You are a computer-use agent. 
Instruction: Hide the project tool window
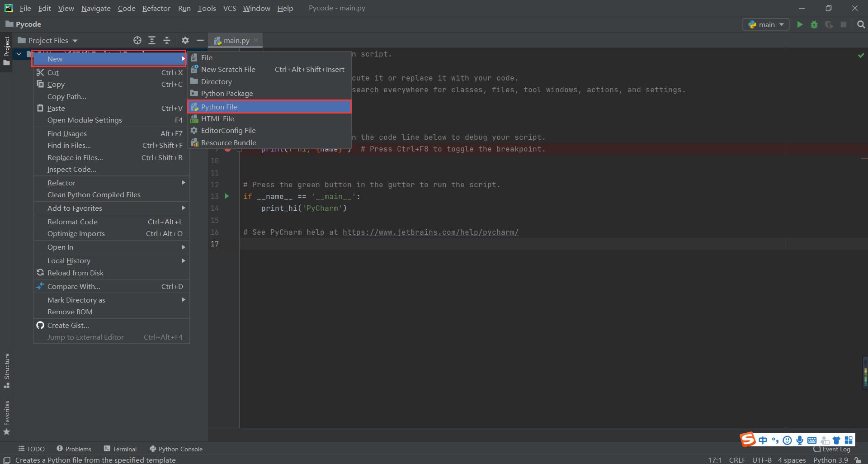200,40
